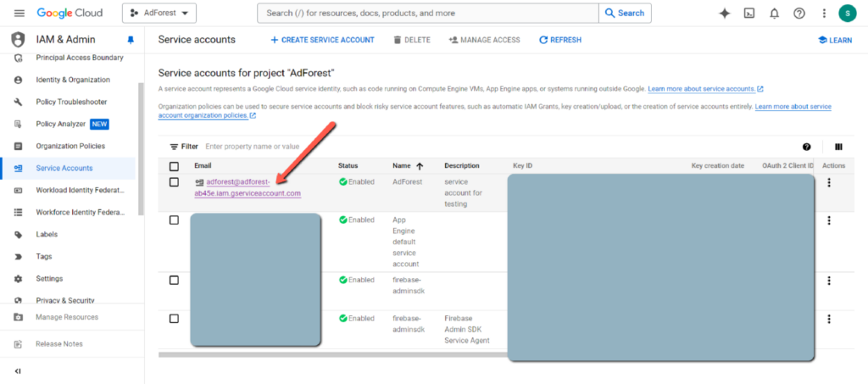This screenshot has height=384, width=868.
Task: Open table help question mark icon
Action: pyautogui.click(x=807, y=147)
